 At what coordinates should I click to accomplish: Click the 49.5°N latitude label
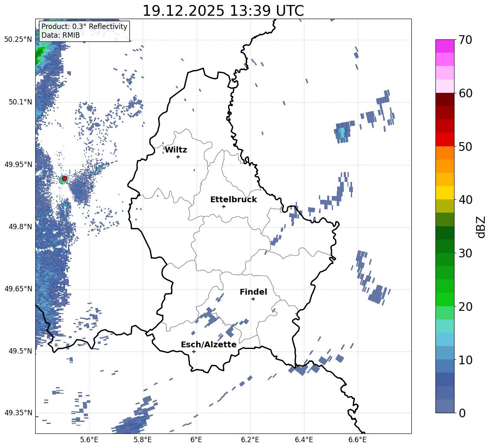click(x=20, y=351)
